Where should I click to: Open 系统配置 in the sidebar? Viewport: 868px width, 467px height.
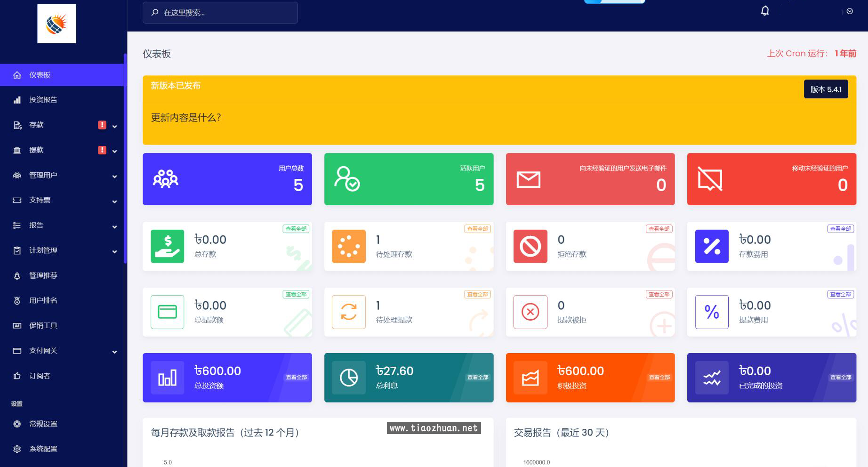tap(62, 449)
